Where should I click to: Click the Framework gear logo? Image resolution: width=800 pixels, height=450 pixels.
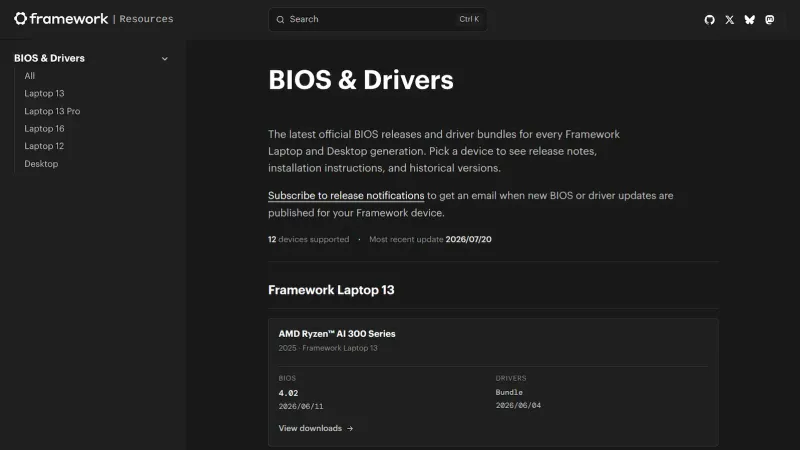pyautogui.click(x=20, y=19)
